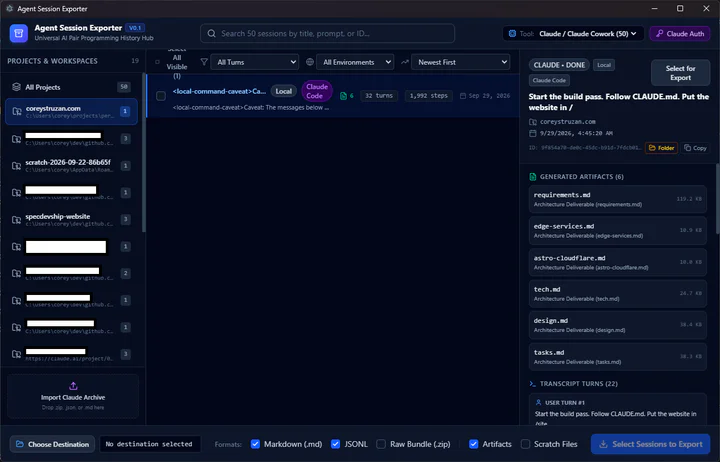
Task: Click the session search input field
Action: coord(327,34)
